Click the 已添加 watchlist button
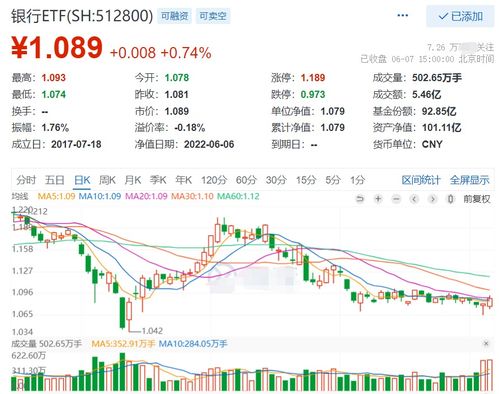The width and height of the screenshot is (499, 394). (460, 16)
